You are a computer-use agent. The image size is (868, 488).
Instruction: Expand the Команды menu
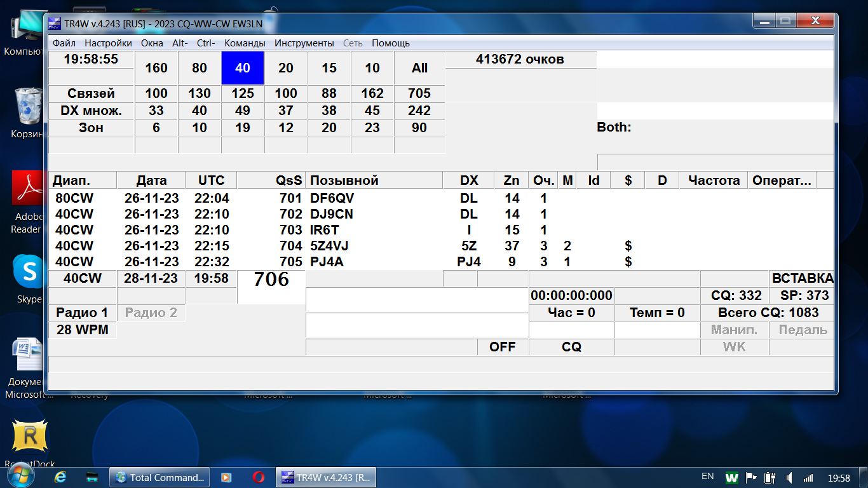click(x=245, y=43)
